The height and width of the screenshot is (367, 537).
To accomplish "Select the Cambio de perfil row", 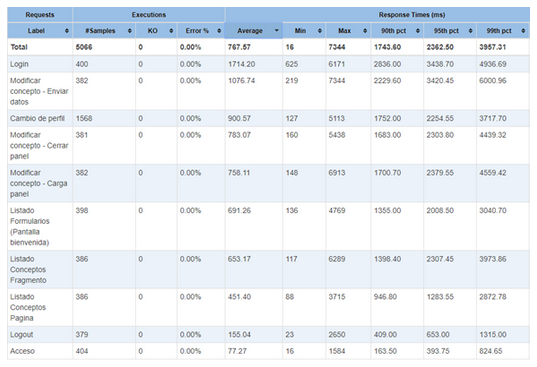I will coord(268,118).
